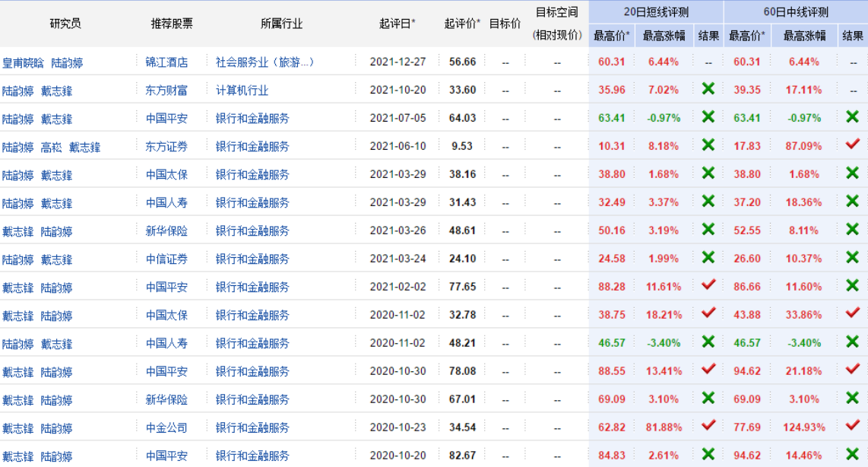Select the 60日中线评测 header group
Screen dimensions: 868x467
(795, 11)
